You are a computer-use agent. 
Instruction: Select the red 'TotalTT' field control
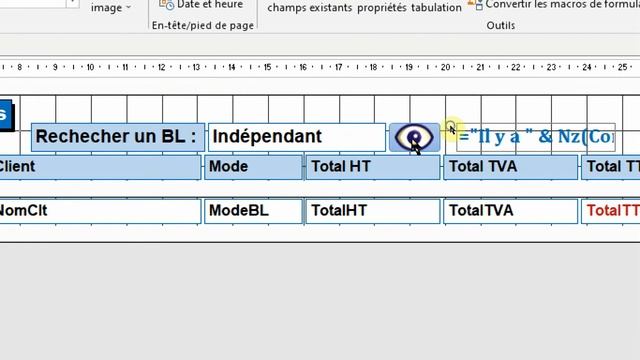click(611, 211)
